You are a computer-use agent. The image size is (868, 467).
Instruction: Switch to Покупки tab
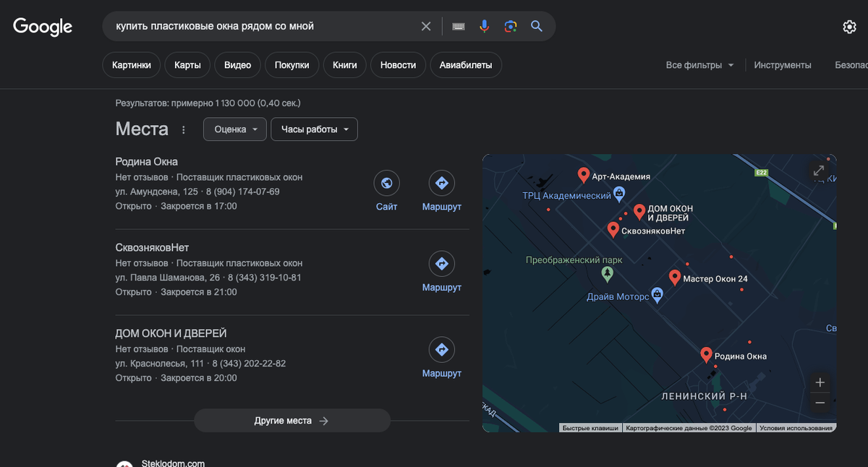292,65
